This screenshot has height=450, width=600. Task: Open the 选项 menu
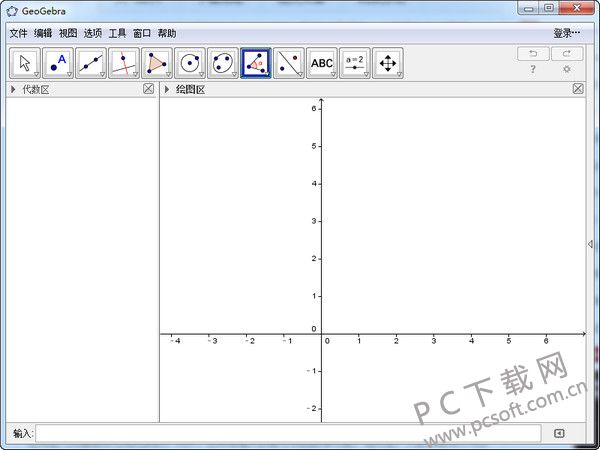click(x=93, y=33)
